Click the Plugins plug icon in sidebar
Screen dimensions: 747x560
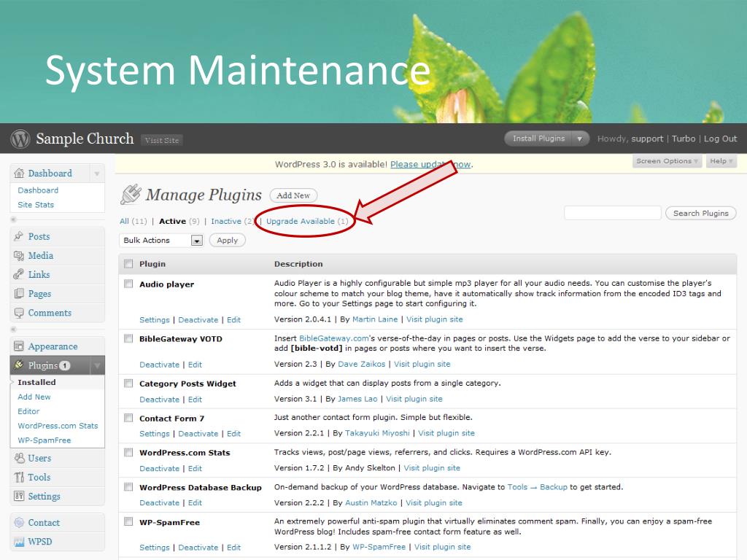(18, 365)
